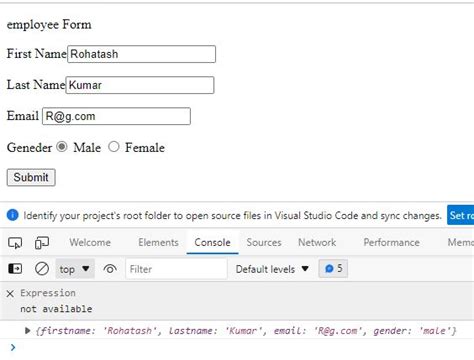474x360 pixels.
Task: Switch to the Welcome tab
Action: tap(90, 242)
